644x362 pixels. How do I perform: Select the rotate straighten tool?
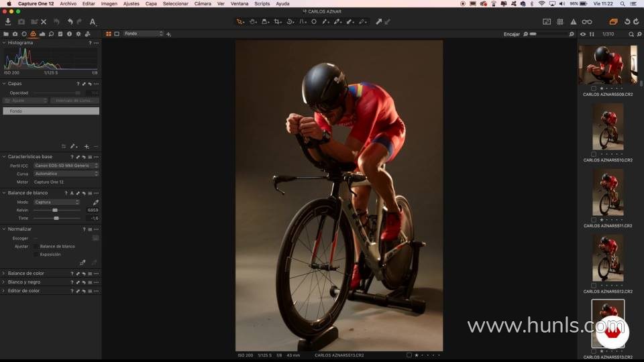click(x=290, y=21)
